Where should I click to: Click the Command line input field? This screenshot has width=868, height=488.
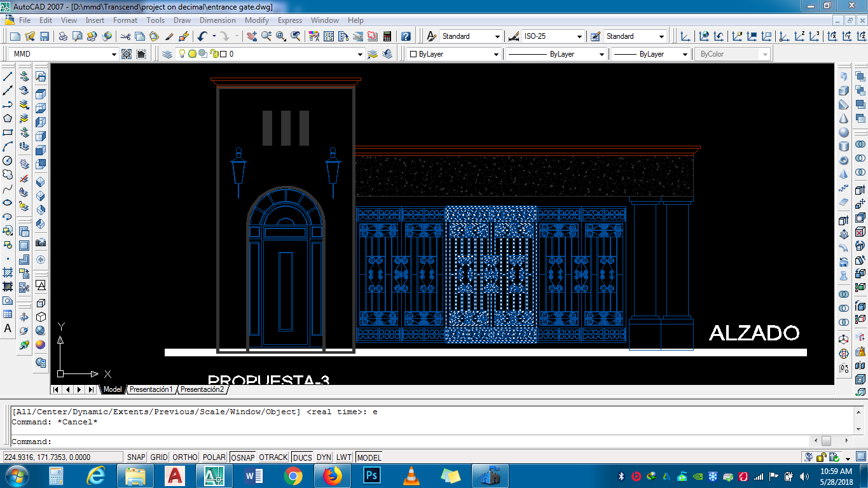(407, 442)
